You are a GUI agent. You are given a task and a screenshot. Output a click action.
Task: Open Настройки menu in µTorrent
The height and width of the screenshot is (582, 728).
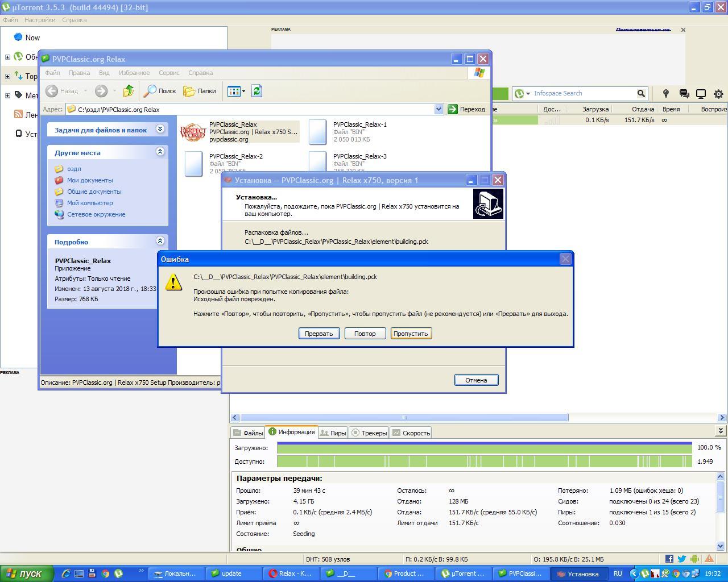40,20
